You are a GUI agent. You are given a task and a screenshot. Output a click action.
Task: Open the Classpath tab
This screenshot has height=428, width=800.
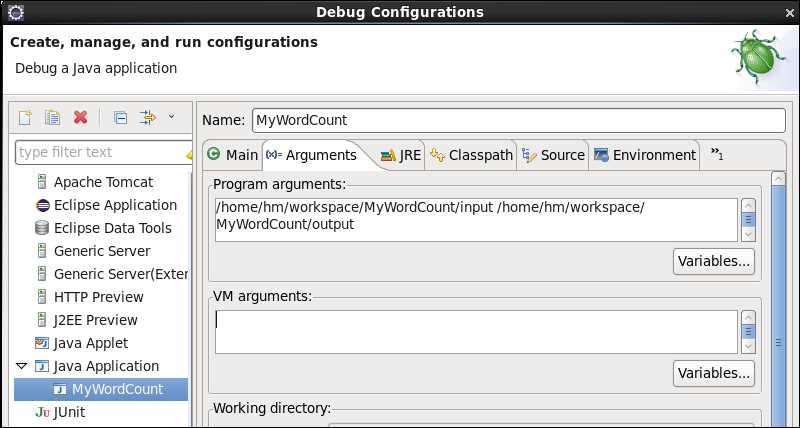point(471,155)
